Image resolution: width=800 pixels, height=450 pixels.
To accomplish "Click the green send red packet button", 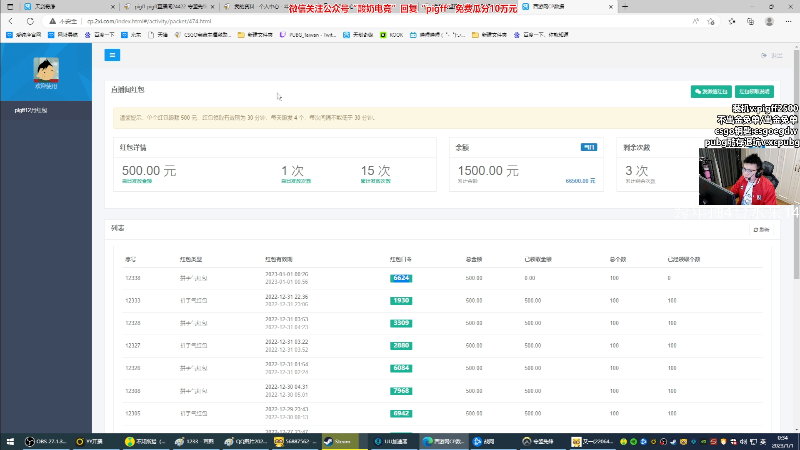I will coord(711,91).
